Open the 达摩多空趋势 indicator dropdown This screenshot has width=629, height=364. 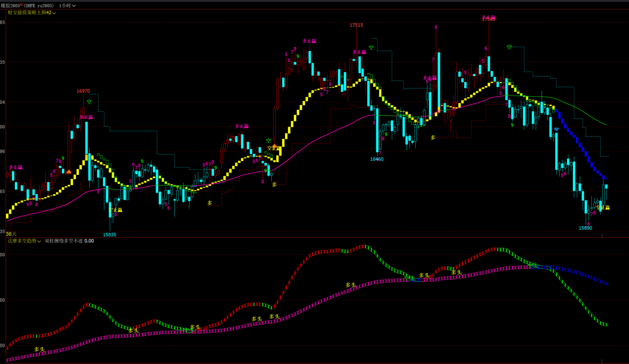(x=24, y=241)
